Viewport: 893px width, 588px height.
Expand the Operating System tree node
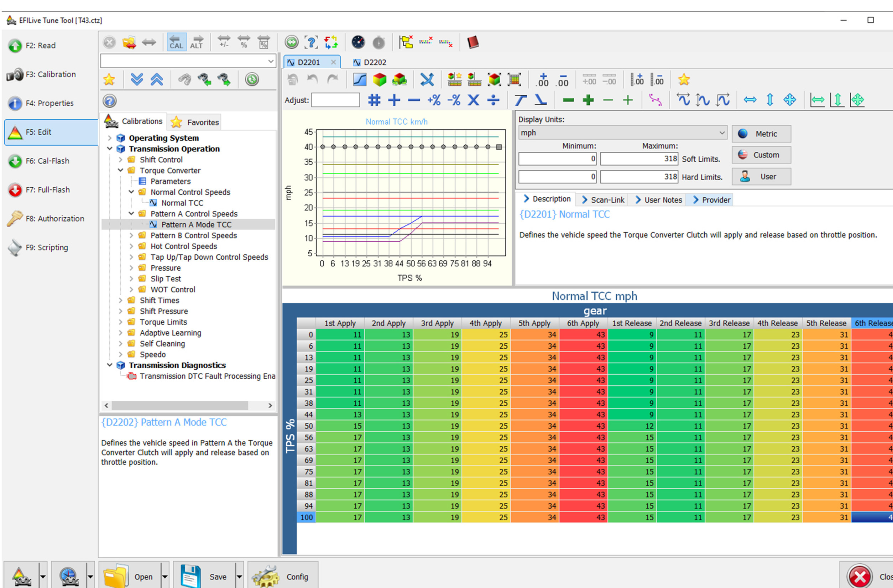[110, 138]
